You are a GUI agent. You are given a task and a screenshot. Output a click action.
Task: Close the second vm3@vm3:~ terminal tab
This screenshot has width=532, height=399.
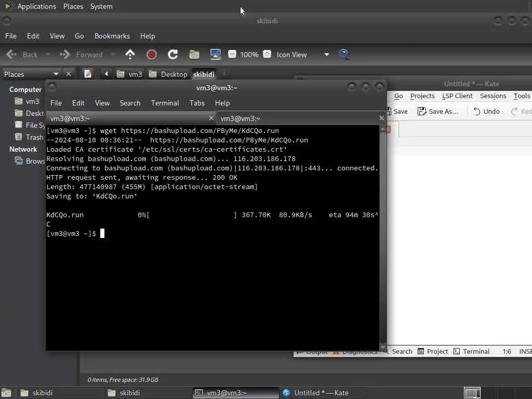click(382, 118)
